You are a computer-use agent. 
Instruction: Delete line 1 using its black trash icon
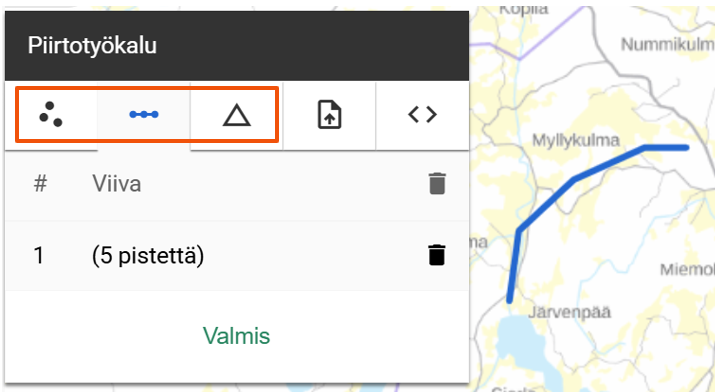[x=436, y=255]
